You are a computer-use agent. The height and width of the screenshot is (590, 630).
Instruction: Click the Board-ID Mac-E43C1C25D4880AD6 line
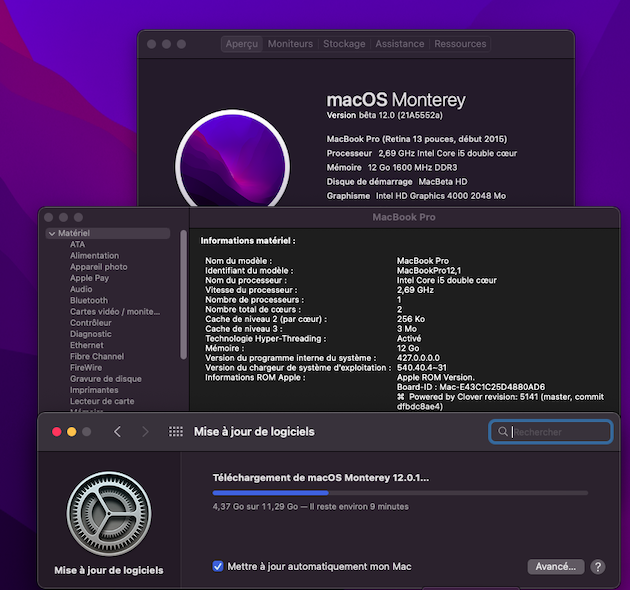click(471, 387)
